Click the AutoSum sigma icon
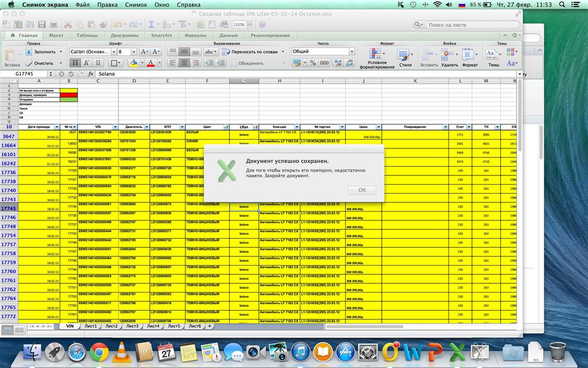 coord(152,24)
